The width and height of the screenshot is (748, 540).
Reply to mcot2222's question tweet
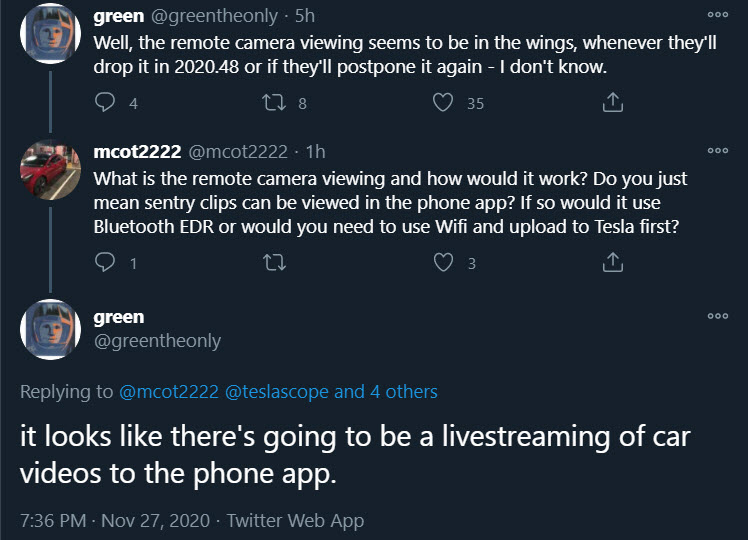[105, 262]
